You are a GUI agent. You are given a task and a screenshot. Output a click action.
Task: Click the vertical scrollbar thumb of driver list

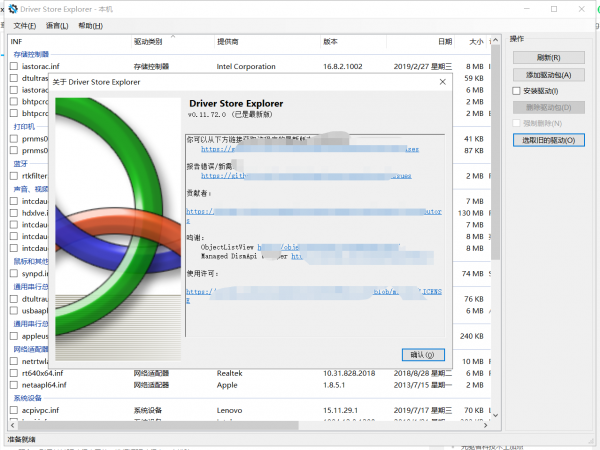point(496,152)
